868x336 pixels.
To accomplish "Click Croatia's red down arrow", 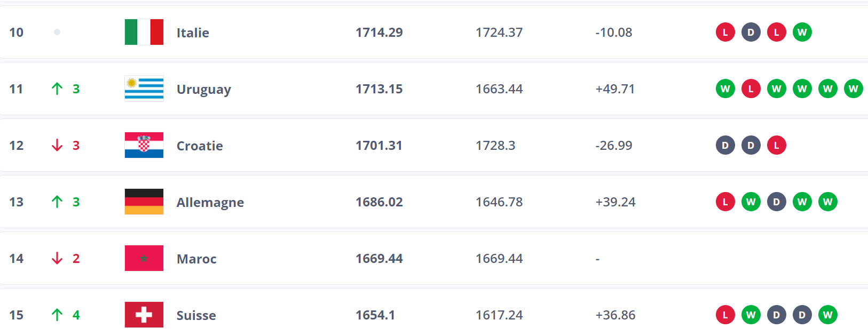I will pyautogui.click(x=57, y=145).
